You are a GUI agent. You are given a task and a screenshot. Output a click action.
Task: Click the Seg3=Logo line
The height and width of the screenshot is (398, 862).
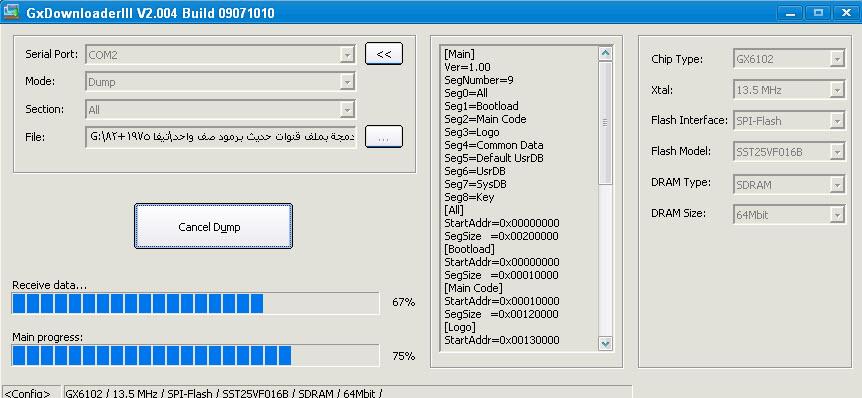[x=472, y=132]
